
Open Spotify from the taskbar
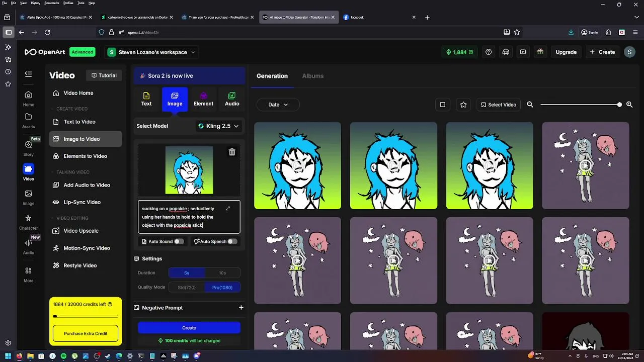pos(63,356)
